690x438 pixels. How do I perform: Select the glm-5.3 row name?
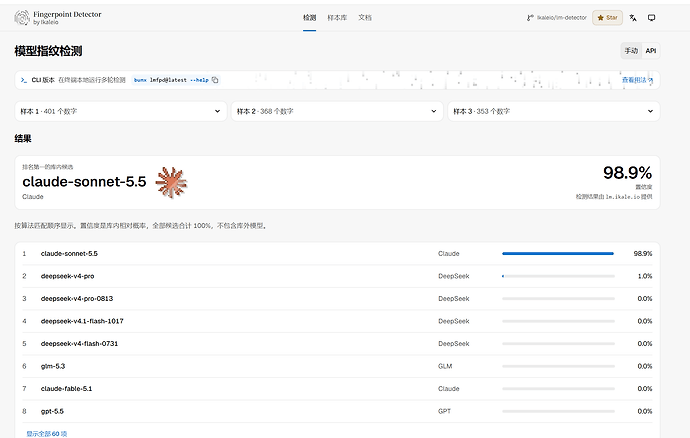[x=53, y=366]
